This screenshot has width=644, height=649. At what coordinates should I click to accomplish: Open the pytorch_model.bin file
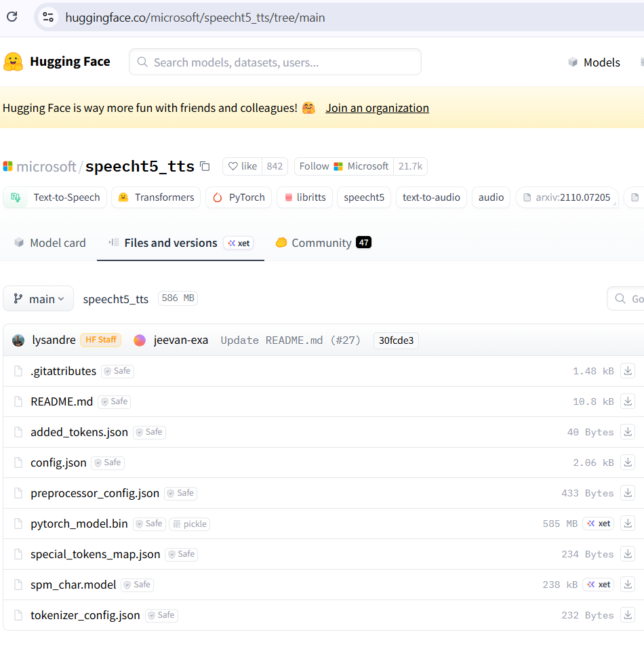[x=79, y=524]
